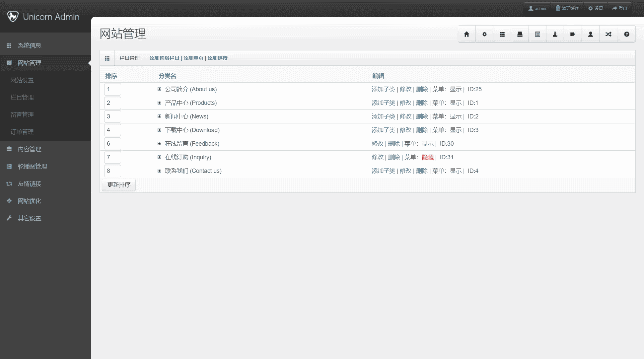The height and width of the screenshot is (359, 644).
Task: Open 内容管理 in the sidebar
Action: tap(30, 149)
